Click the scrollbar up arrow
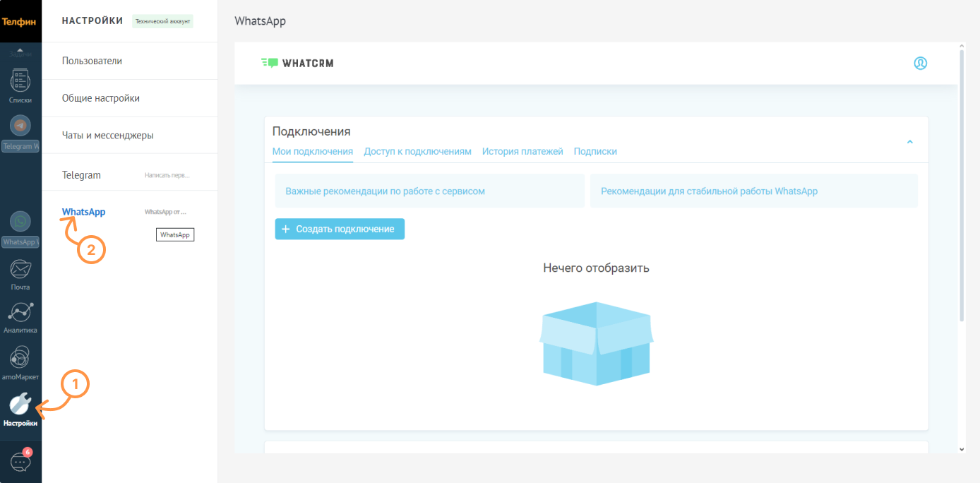This screenshot has height=483, width=980. [962, 46]
